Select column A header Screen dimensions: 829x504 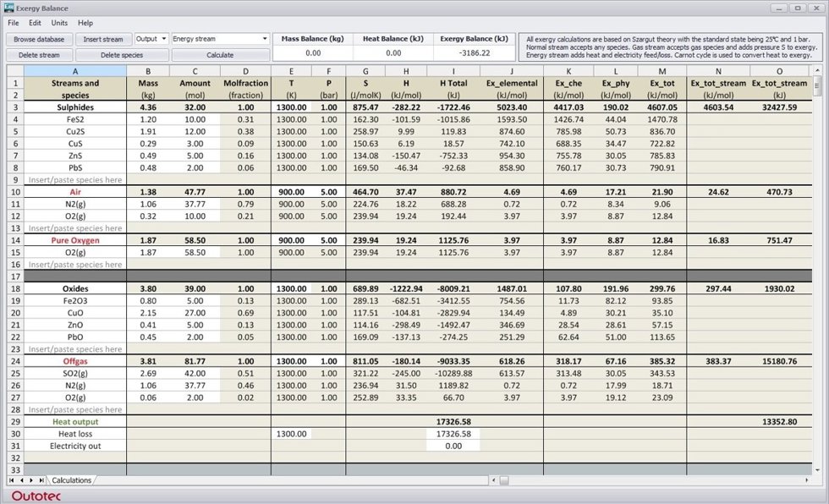coord(75,71)
